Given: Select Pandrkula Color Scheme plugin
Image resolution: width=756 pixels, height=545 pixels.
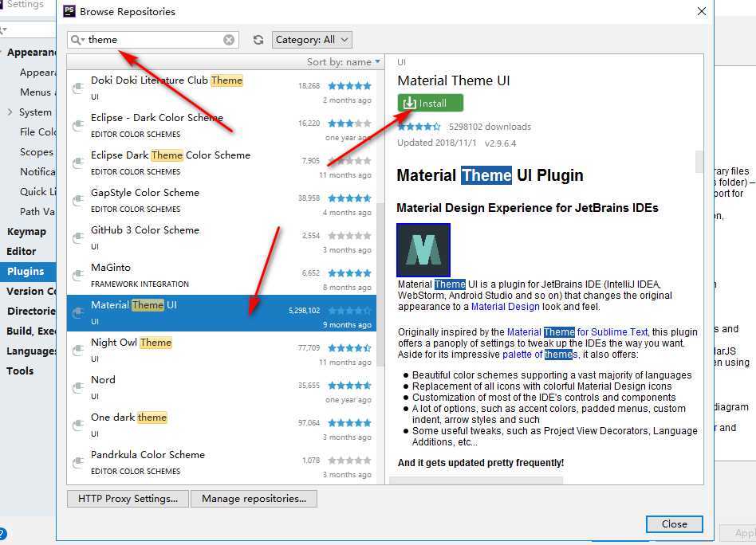Looking at the screenshot, I should click(x=222, y=463).
